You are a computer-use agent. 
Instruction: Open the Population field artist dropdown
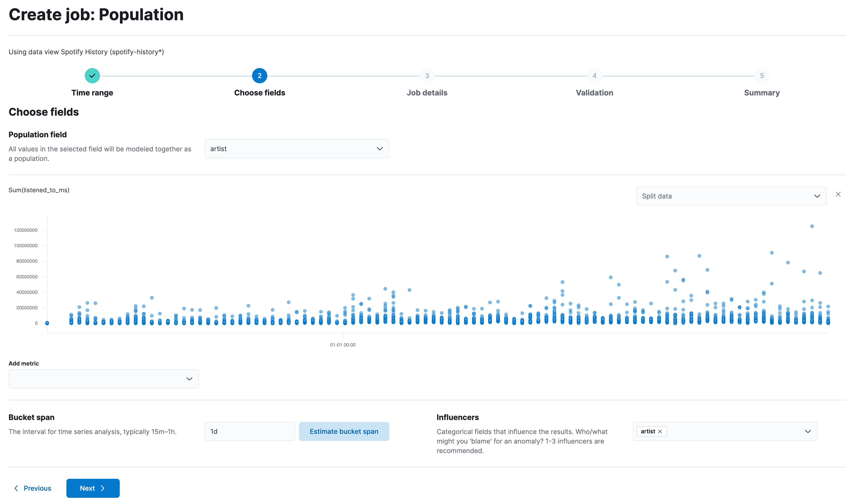[297, 149]
